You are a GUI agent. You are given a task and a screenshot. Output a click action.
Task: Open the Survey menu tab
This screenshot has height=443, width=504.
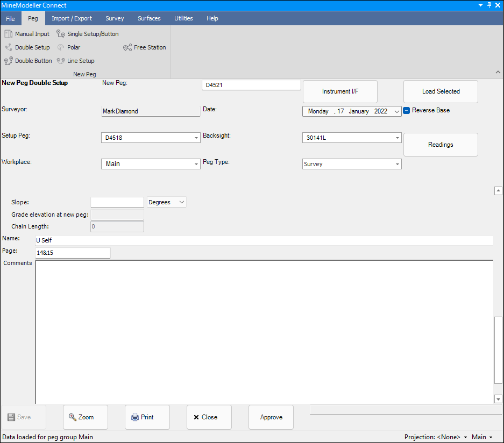point(115,18)
